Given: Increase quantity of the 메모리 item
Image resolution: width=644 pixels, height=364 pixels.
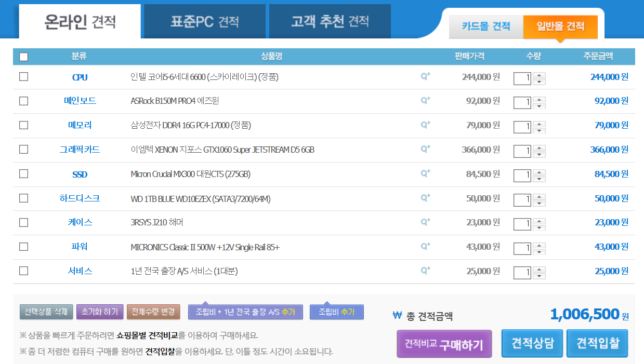Looking at the screenshot, I should click(x=540, y=124).
